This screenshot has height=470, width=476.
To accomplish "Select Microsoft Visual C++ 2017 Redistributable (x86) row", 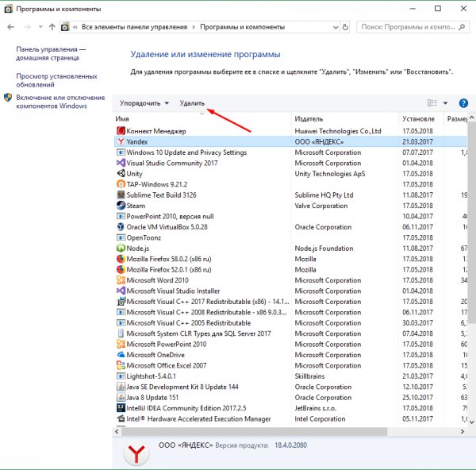I will (291, 302).
